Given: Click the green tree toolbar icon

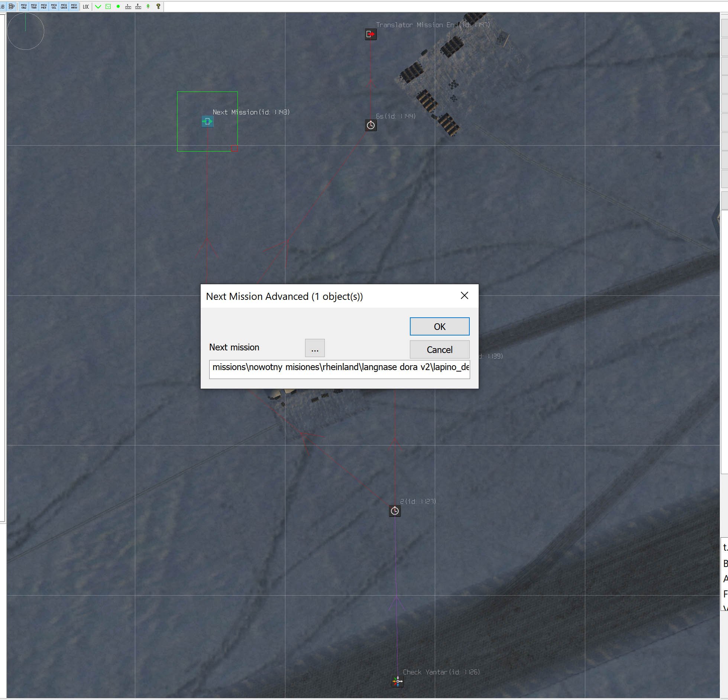Looking at the screenshot, I should point(148,6).
